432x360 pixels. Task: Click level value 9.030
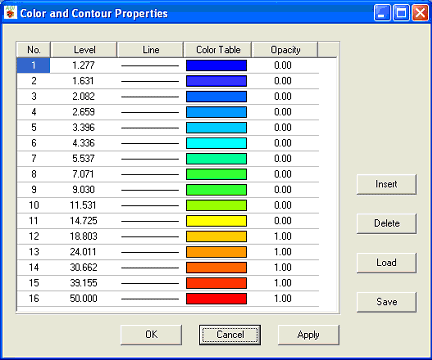click(83, 190)
